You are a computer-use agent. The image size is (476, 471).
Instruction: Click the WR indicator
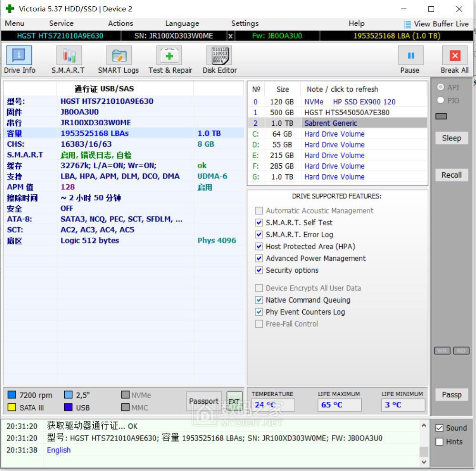coord(442,351)
